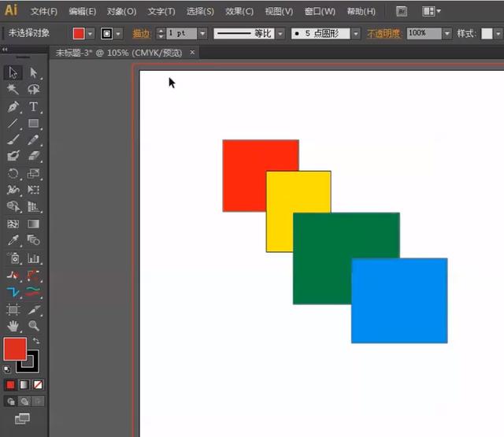
Task: Open the 文件(F) menu
Action: coord(44,12)
